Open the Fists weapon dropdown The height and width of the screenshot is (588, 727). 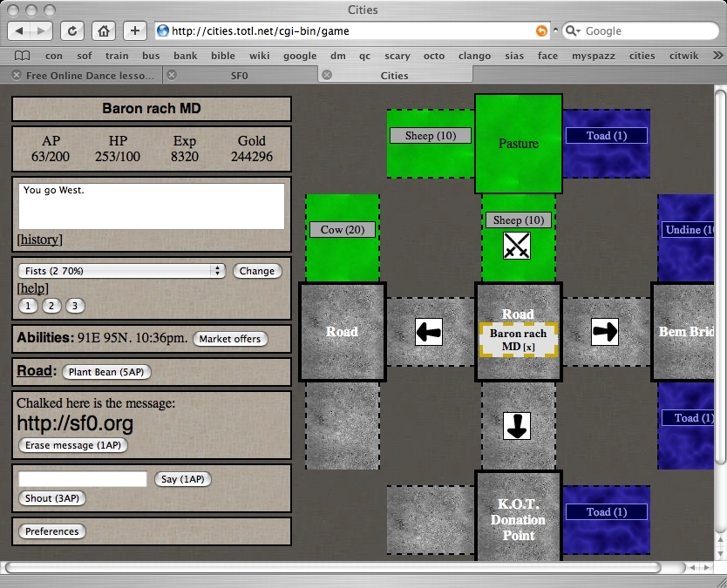[122, 271]
